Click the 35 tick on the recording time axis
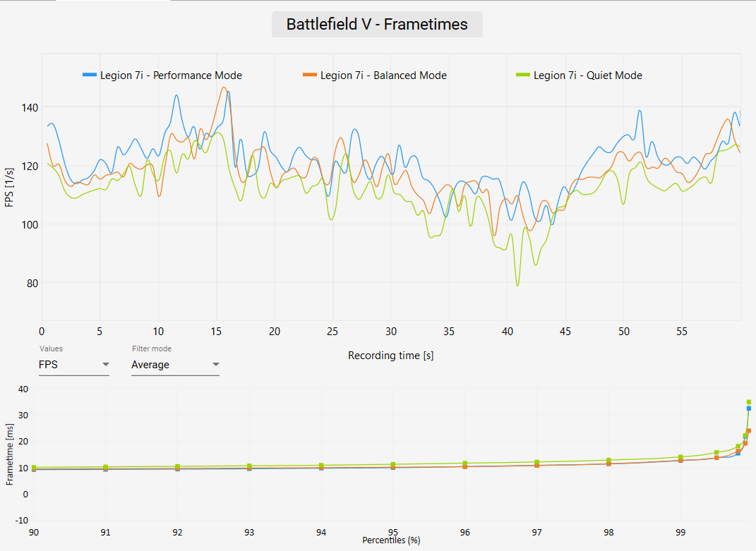Image resolution: width=756 pixels, height=551 pixels. tap(449, 332)
